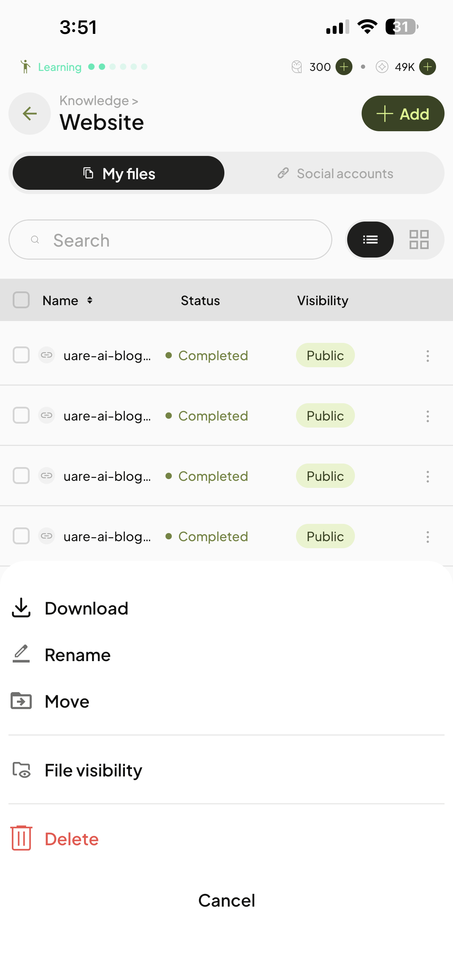
Task: Add tokens with plus next to 49K
Action: (x=428, y=67)
